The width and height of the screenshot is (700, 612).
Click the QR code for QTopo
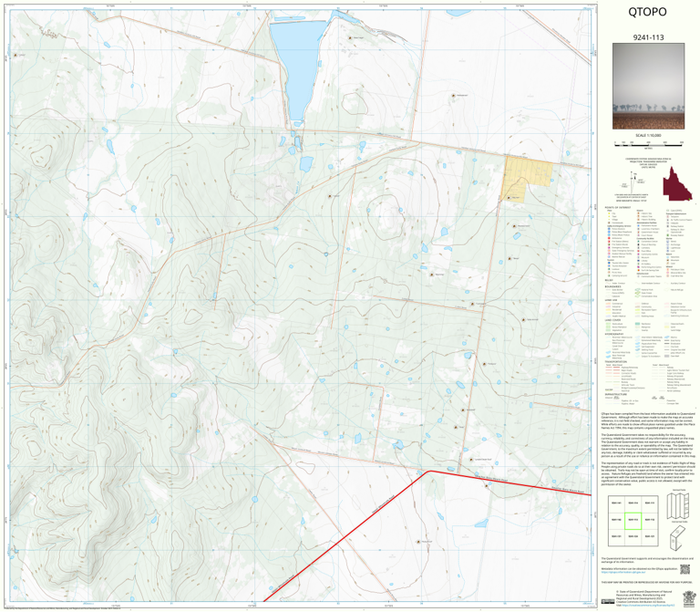coord(685,569)
